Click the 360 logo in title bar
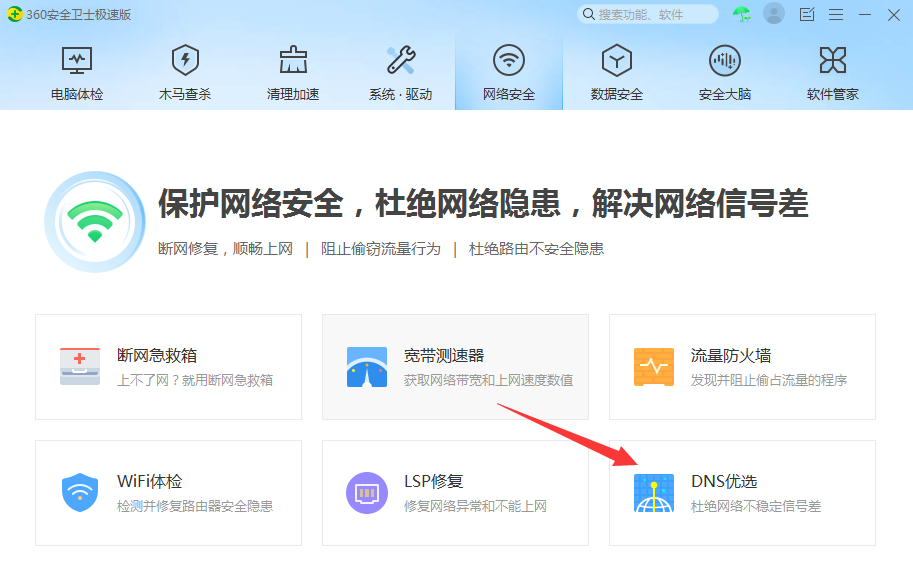This screenshot has width=913, height=573. [x=15, y=14]
